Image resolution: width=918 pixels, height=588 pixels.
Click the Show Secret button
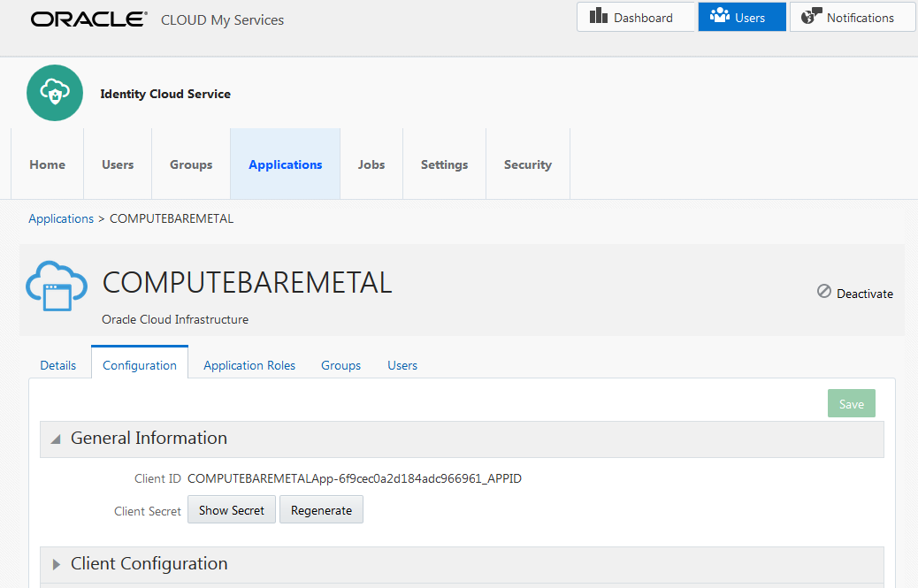tap(231, 509)
